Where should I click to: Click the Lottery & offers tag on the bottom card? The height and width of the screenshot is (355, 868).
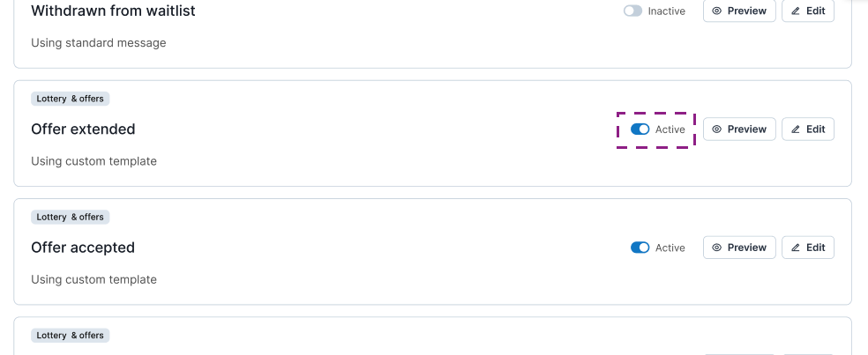point(71,336)
